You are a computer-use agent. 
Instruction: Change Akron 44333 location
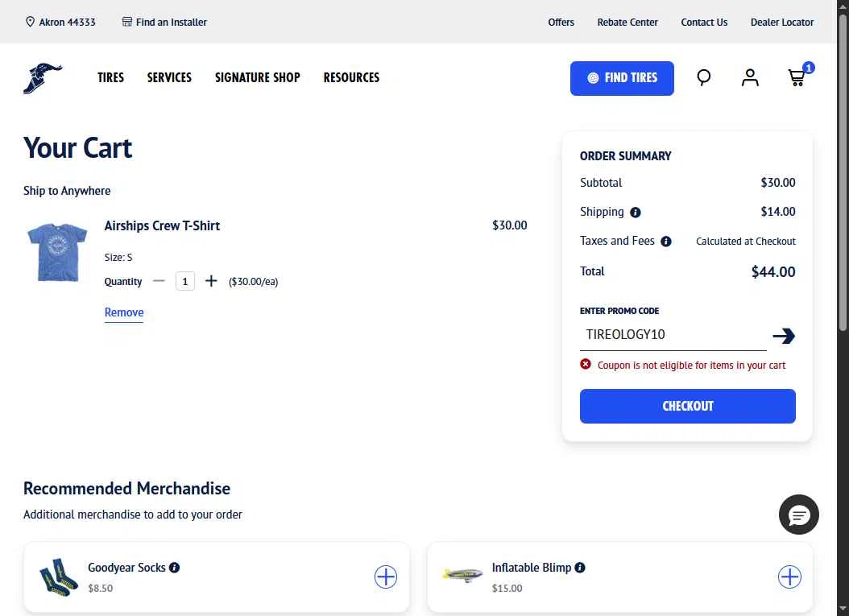pyautogui.click(x=60, y=23)
